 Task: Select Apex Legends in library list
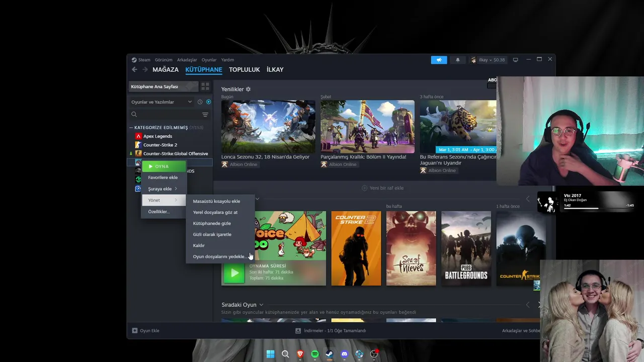click(157, 136)
